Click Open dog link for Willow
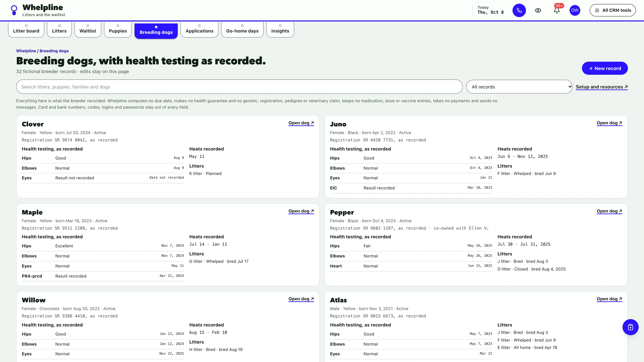This screenshot has height=362, width=644. [x=301, y=299]
